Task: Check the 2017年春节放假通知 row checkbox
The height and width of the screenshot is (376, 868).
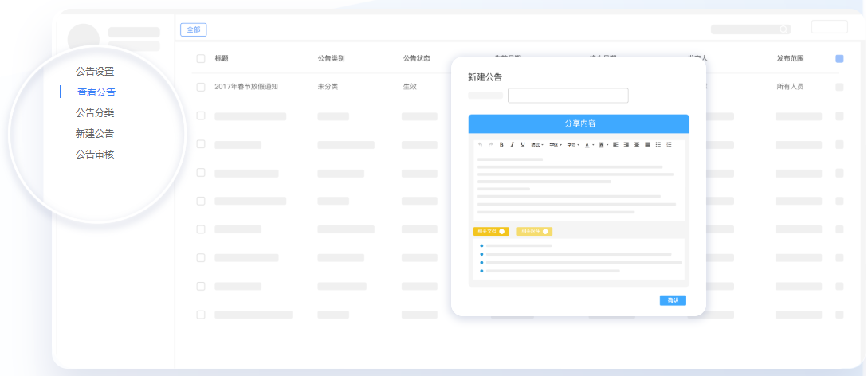Action: click(x=201, y=87)
